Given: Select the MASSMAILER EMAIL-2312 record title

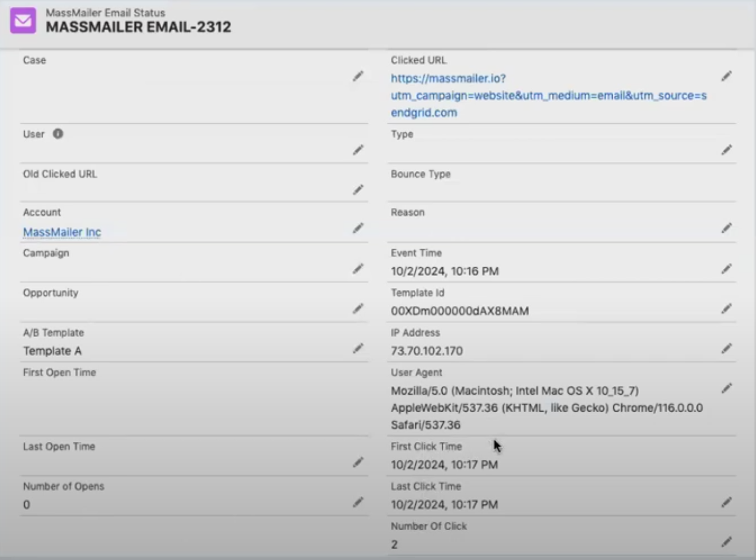Looking at the screenshot, I should 138,27.
